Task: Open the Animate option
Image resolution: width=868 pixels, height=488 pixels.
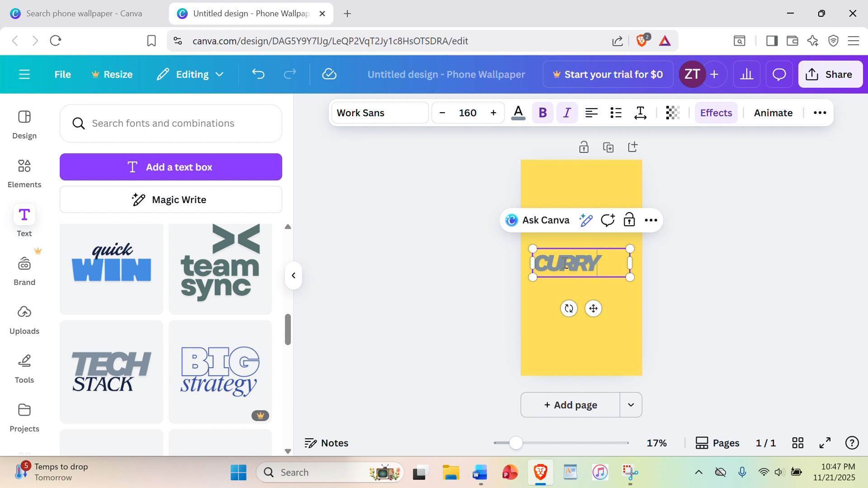Action: [x=773, y=113]
